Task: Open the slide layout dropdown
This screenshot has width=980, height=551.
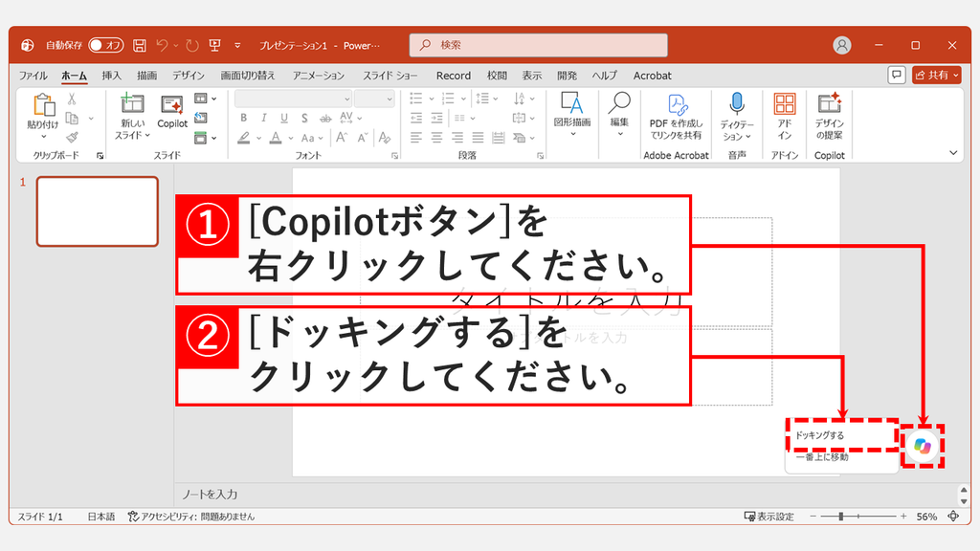Action: (x=205, y=99)
